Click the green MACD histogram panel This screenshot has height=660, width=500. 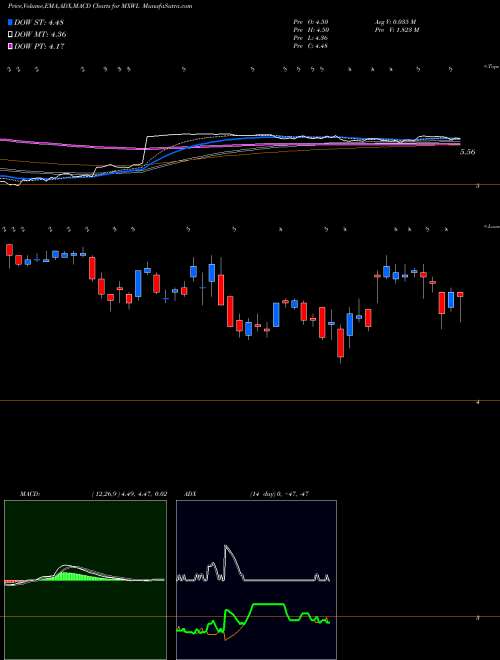coord(85,580)
